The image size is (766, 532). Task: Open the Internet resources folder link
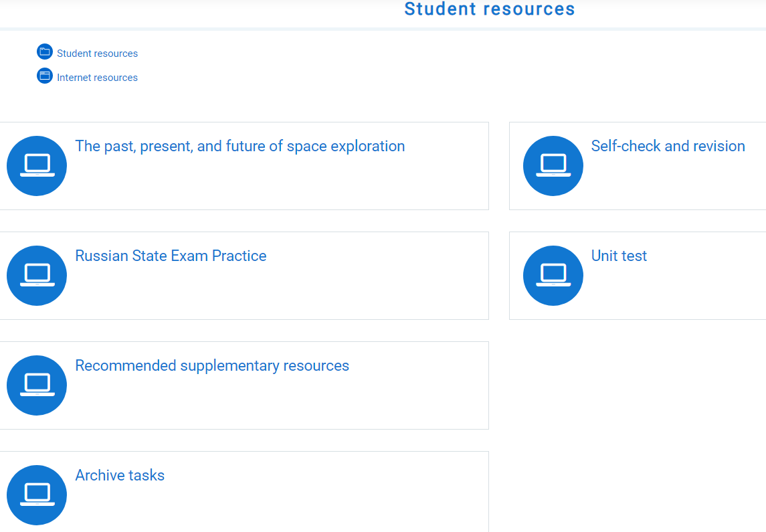97,77
